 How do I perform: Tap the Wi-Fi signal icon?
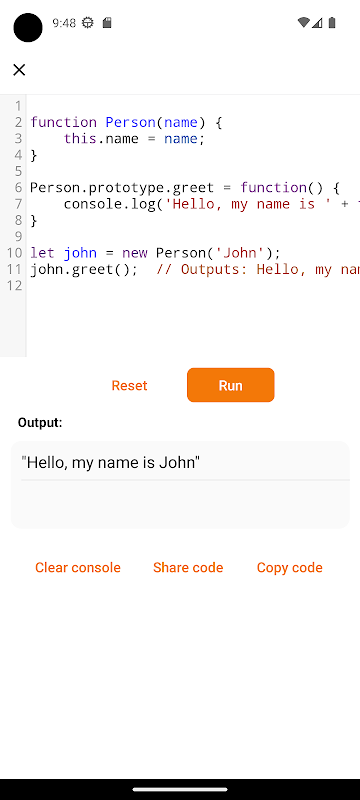[303, 23]
